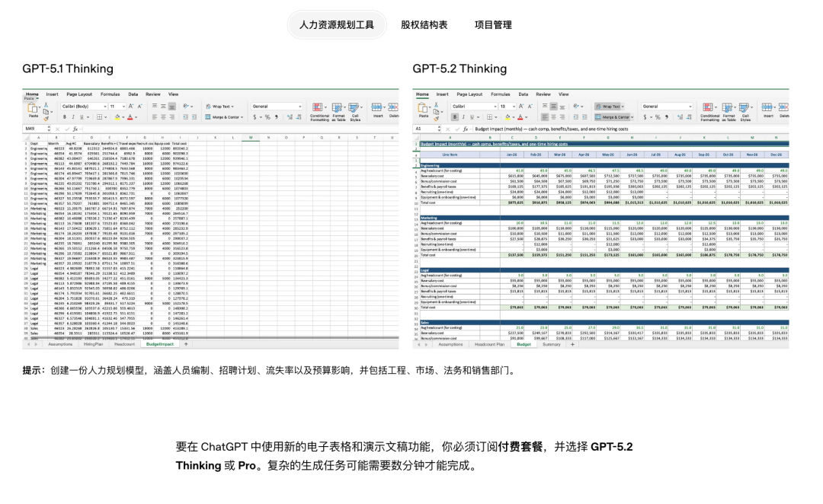Open Page Layout ribbon tab in GPT-5.1 spreadsheet
Screen dimensions: 823x504
pyautogui.click(x=79, y=94)
